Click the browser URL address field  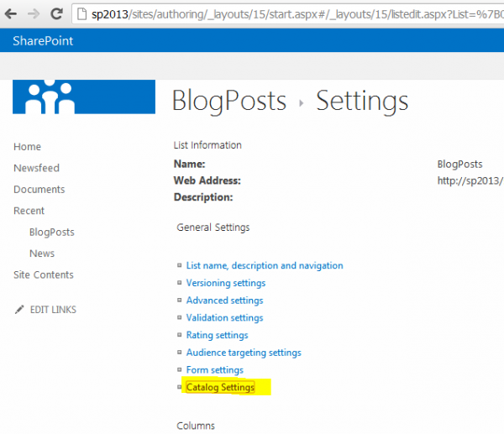coord(294,14)
